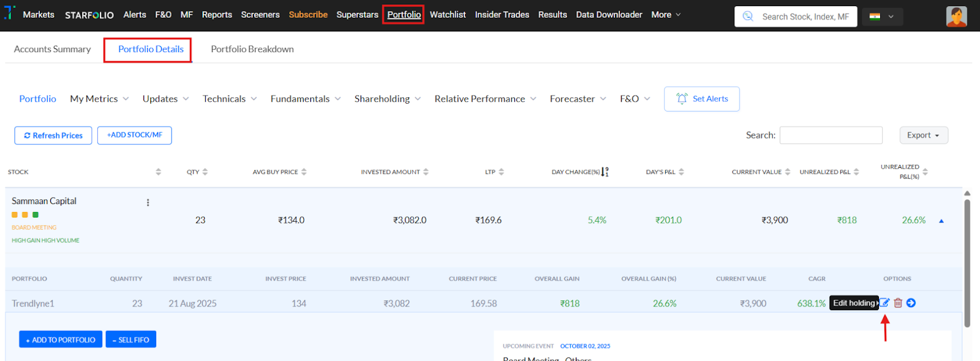Expand Updates dropdown
Screen dimensions: 980x361
166,99
